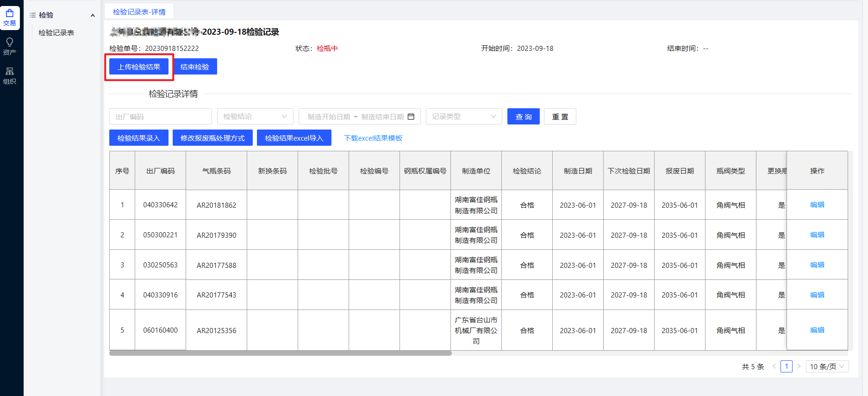Image resolution: width=868 pixels, height=396 pixels.
Task: Click the 出厂编码 column header
Action: pyautogui.click(x=161, y=171)
